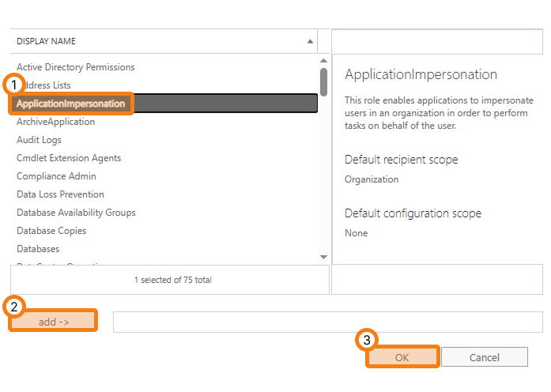Select Active Directory Permissions role
551x392 pixels.
[x=76, y=67]
